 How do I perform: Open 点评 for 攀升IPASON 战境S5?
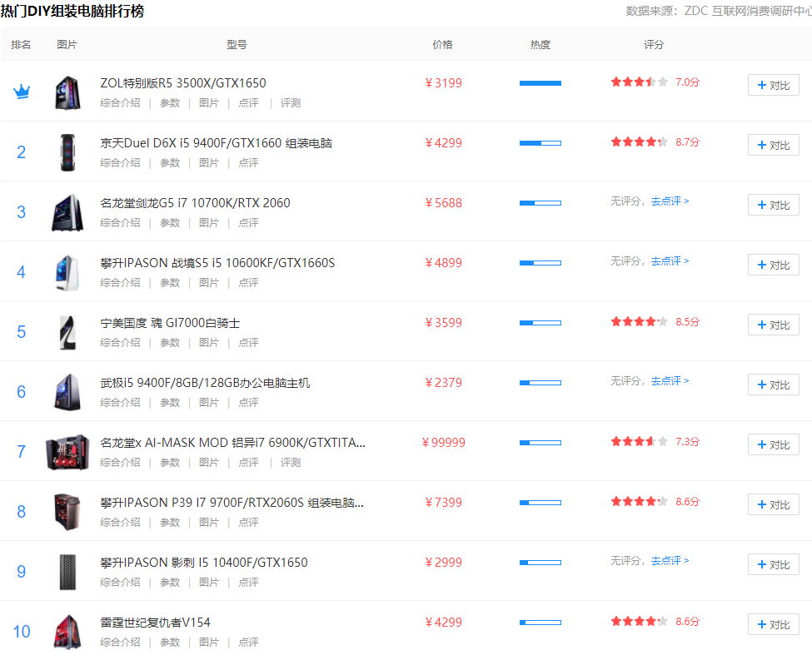[x=248, y=283]
